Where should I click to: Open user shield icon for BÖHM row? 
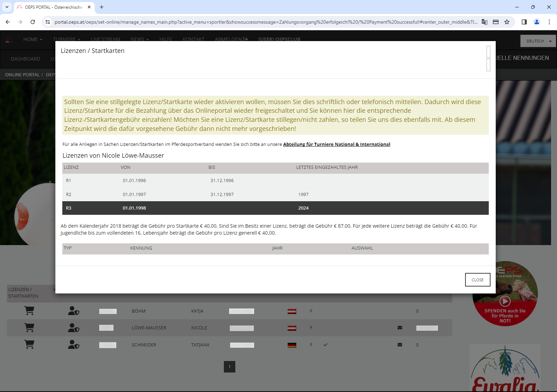[x=73, y=311]
